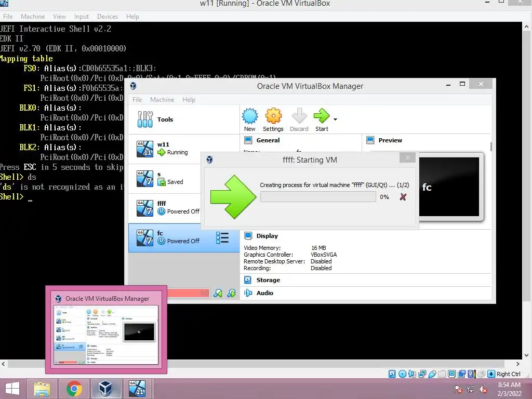Click Video Memory 16 MB value
The image size is (532, 399).
click(x=318, y=248)
